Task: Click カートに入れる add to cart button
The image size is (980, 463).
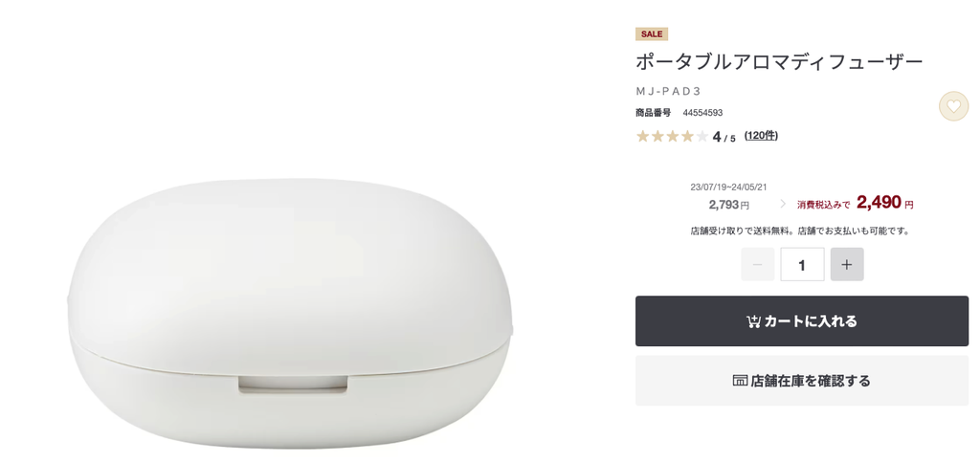Action: point(802,321)
